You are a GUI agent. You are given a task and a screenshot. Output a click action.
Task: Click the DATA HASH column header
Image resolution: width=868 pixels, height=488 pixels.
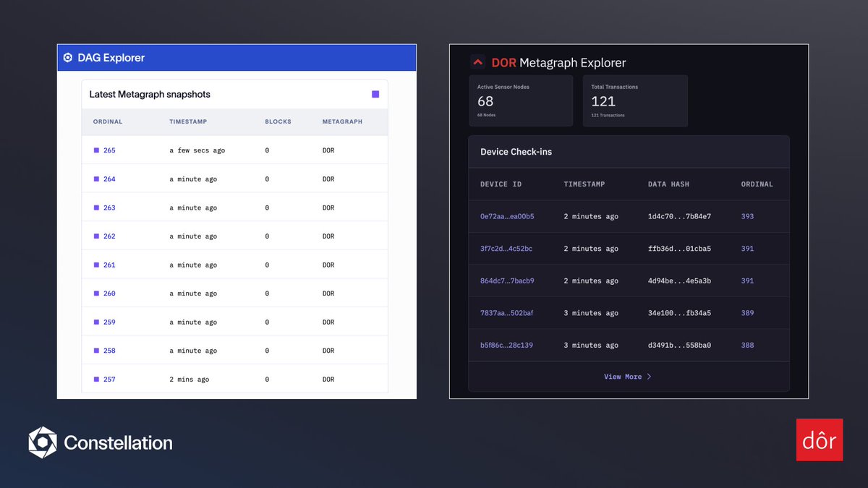click(668, 184)
